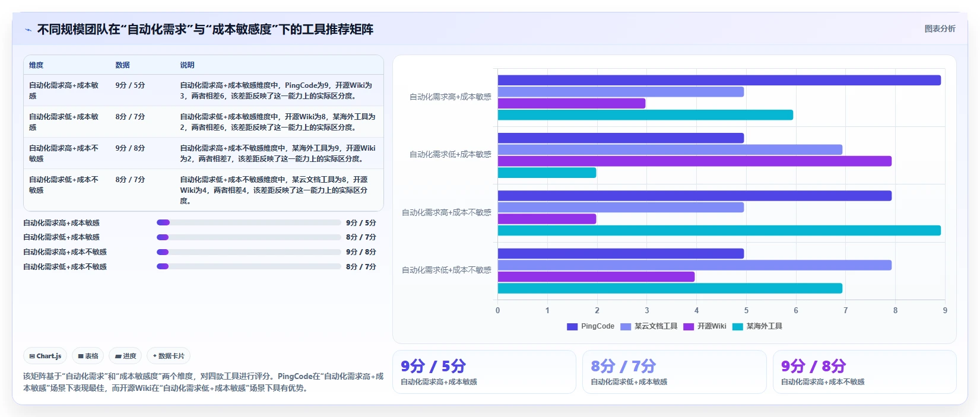Click chart axis label 自动化需求高+成本敏感

451,97
